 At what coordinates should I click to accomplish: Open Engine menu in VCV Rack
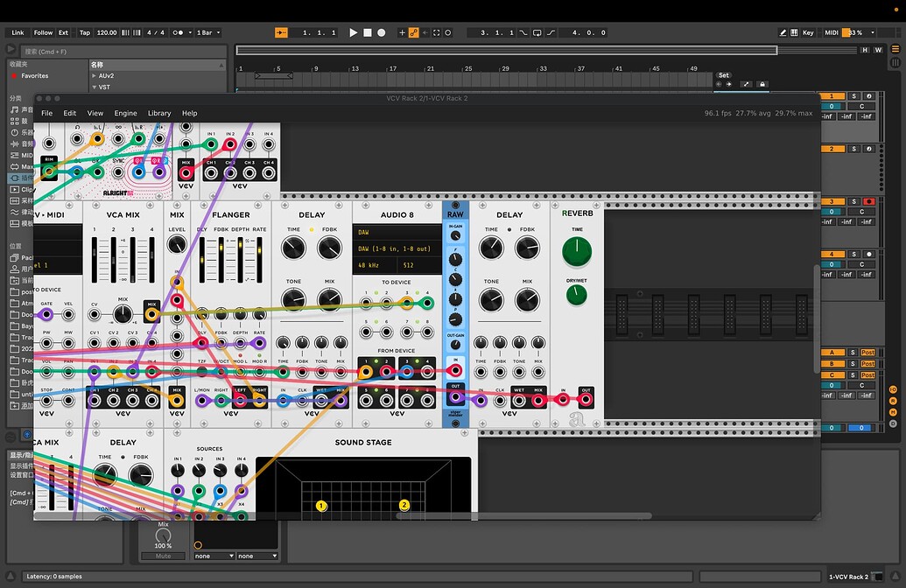point(125,113)
